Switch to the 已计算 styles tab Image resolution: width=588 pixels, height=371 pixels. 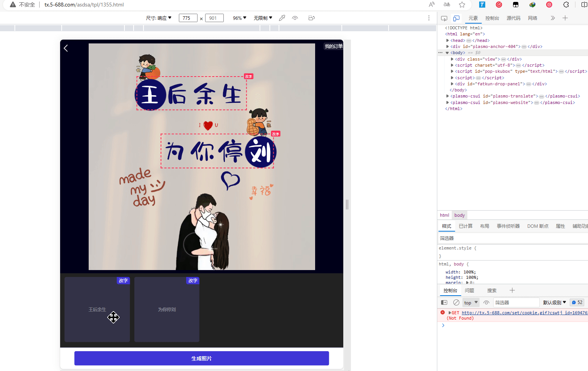(465, 226)
